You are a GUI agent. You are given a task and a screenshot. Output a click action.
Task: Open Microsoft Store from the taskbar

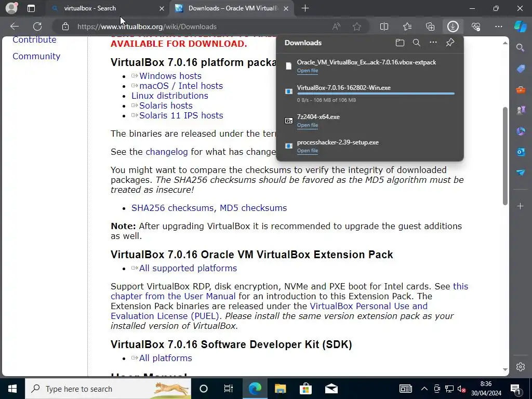tap(305, 389)
